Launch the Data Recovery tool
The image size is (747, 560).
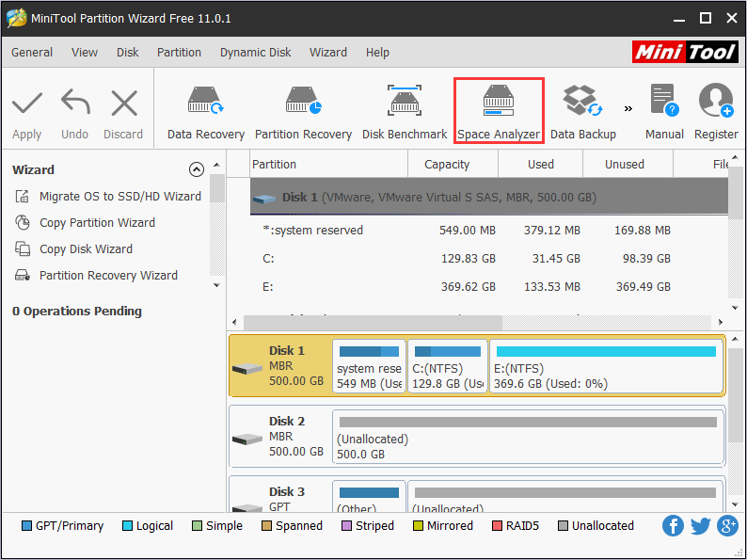(x=206, y=114)
